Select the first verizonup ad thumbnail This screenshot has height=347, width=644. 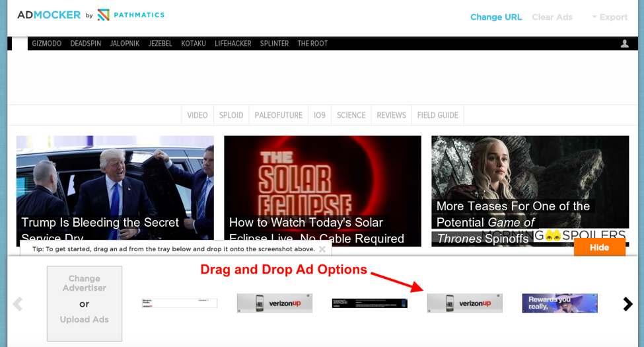point(274,303)
